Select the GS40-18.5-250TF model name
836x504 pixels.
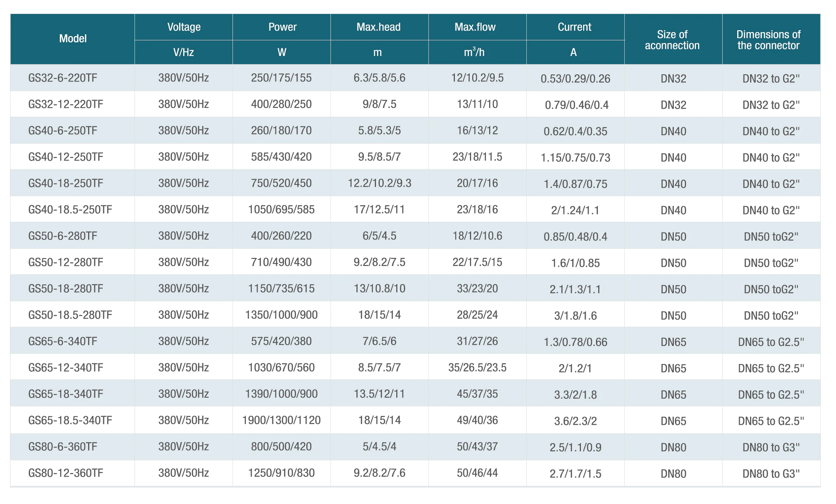pos(70,210)
